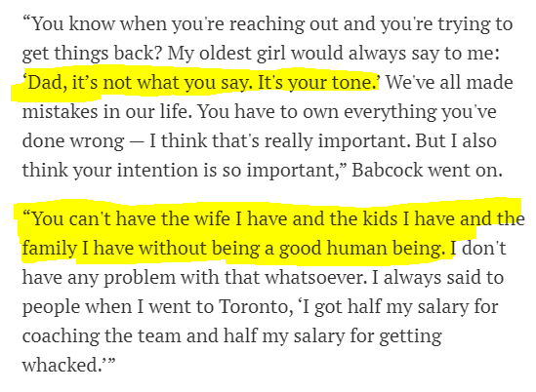The width and height of the screenshot is (536, 392).
Task: Click the word 'Toronto' in second paragraph
Action: [256, 306]
